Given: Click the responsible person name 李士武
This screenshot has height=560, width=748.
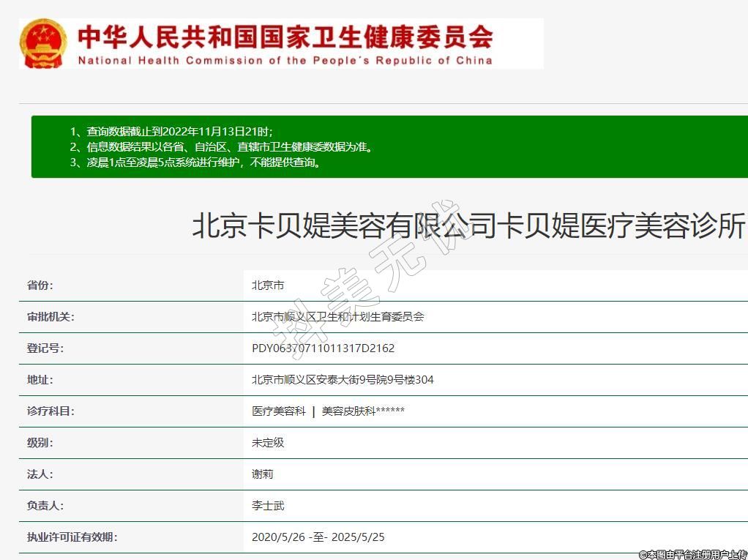Looking at the screenshot, I should (x=268, y=506).
